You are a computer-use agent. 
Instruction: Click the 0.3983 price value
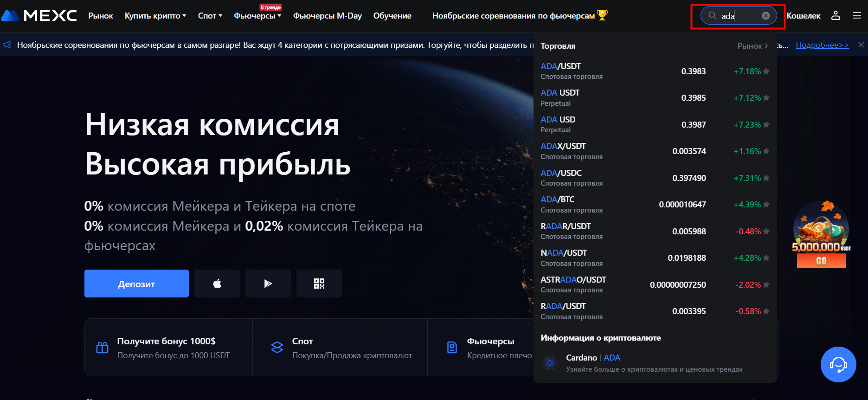pyautogui.click(x=694, y=71)
